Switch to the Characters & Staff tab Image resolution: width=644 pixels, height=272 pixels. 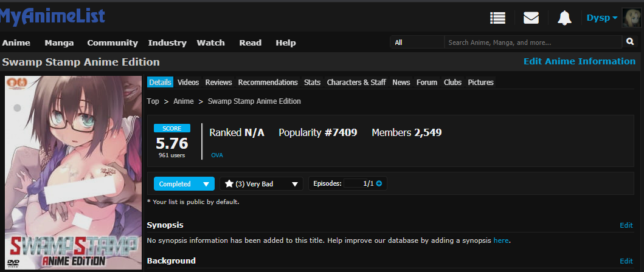coord(356,83)
